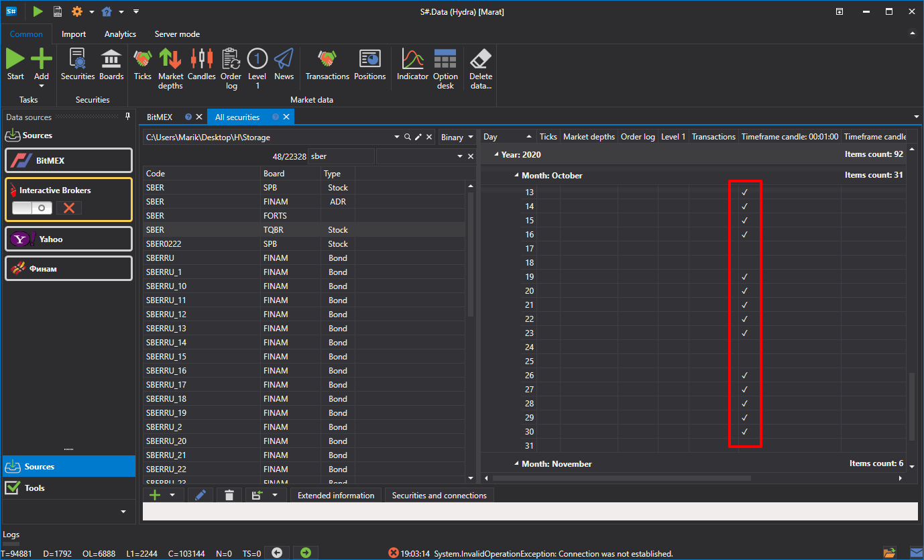The width and height of the screenshot is (924, 560).
Task: Close the All securities tab
Action: point(286,117)
